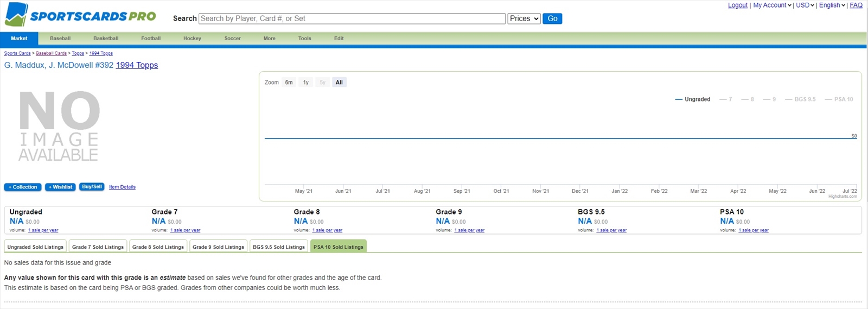Focus the card search input field
Viewport: 868px width, 309px height.
click(352, 18)
